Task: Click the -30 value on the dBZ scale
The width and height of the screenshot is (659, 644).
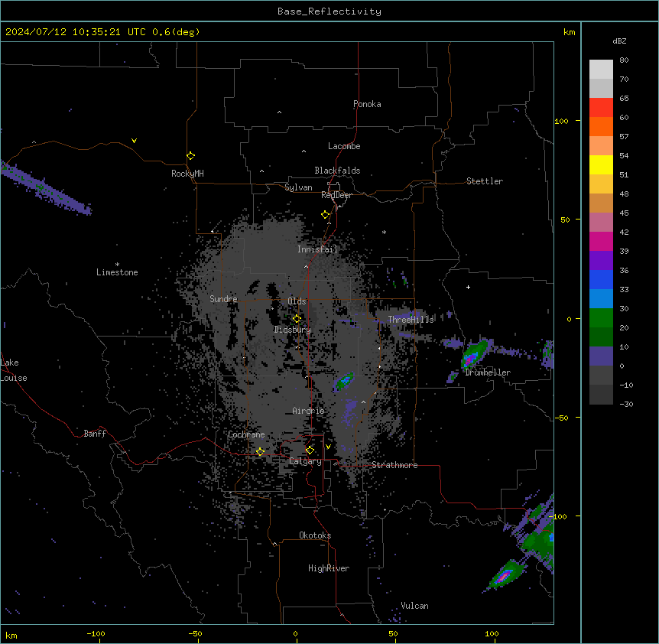Action: click(626, 404)
